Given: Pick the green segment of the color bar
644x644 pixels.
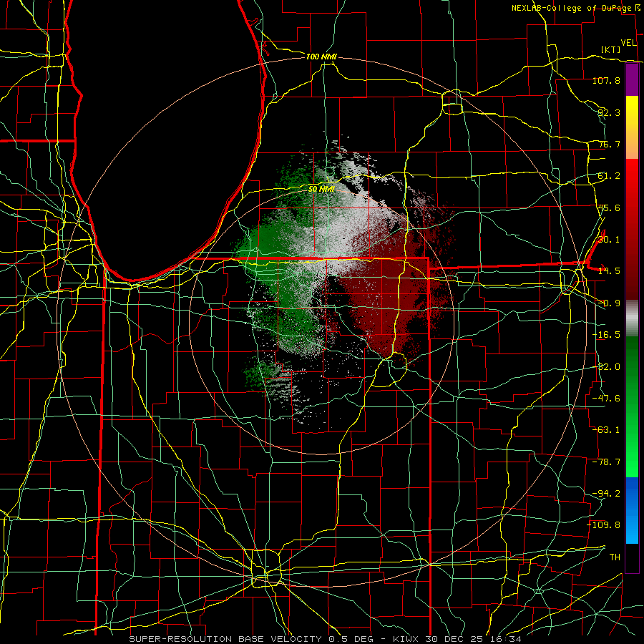Looking at the screenshot, I should pos(632,406).
